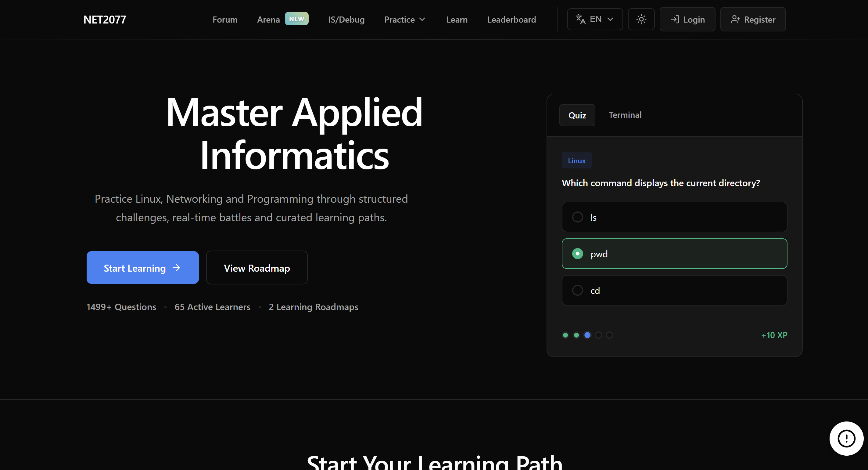868x470 pixels.
Task: Click the View Roadmap button
Action: (x=257, y=268)
